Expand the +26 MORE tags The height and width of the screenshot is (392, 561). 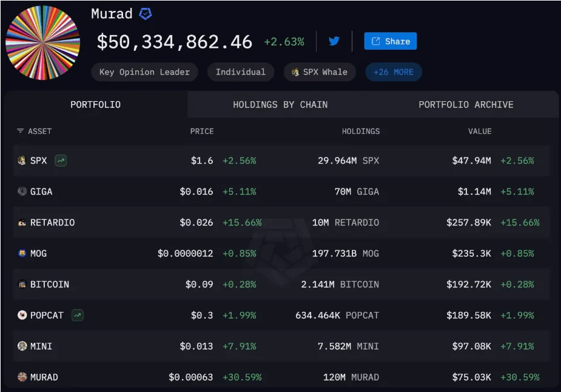pyautogui.click(x=394, y=72)
